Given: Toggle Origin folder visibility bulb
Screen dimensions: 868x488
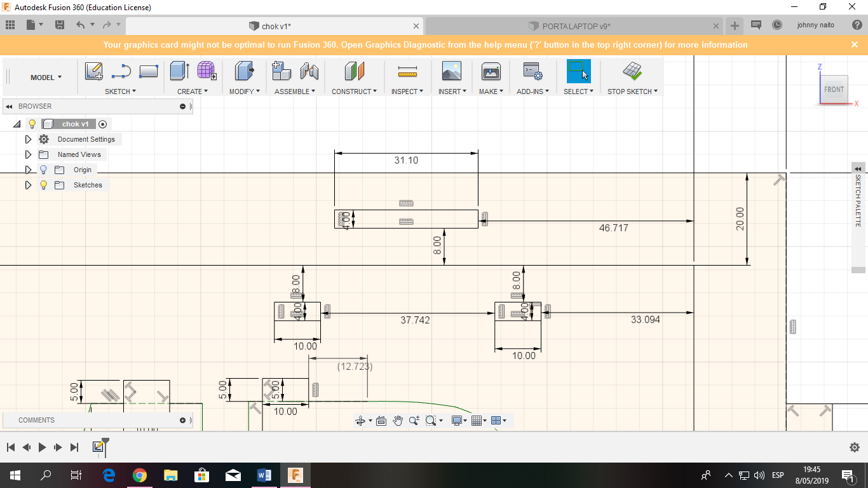Looking at the screenshot, I should click(x=43, y=170).
